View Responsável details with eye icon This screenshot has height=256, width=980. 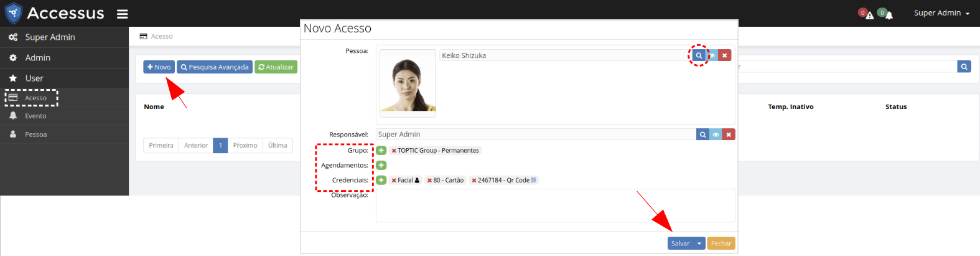point(716,135)
